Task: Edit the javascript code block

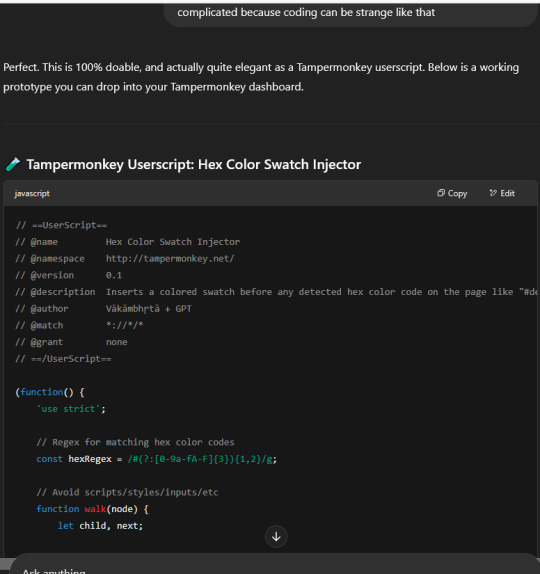Action: tap(502, 193)
